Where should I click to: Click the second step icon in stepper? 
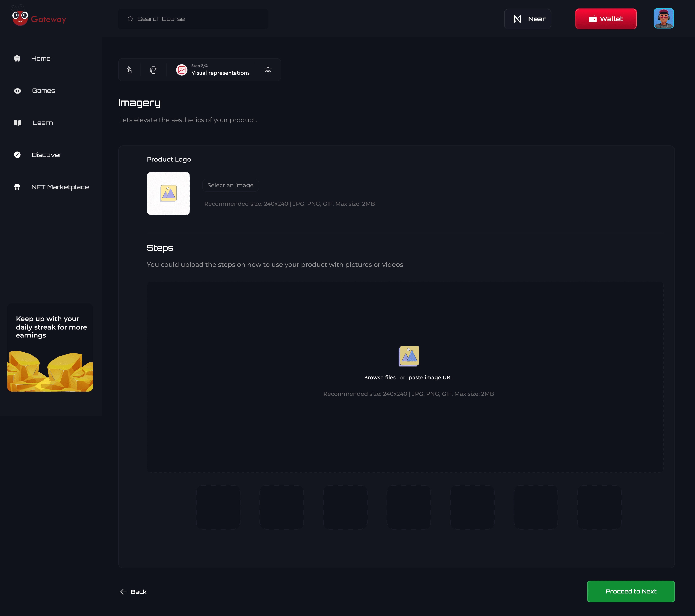pos(154,70)
